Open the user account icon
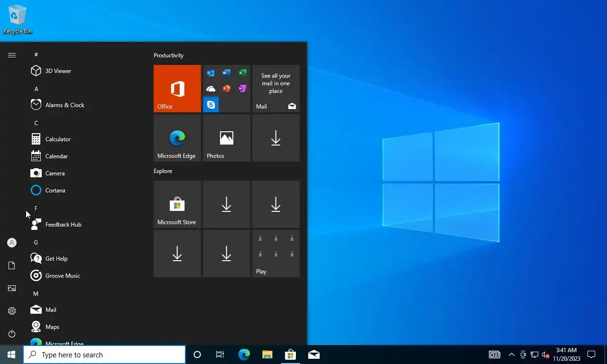 click(x=12, y=243)
